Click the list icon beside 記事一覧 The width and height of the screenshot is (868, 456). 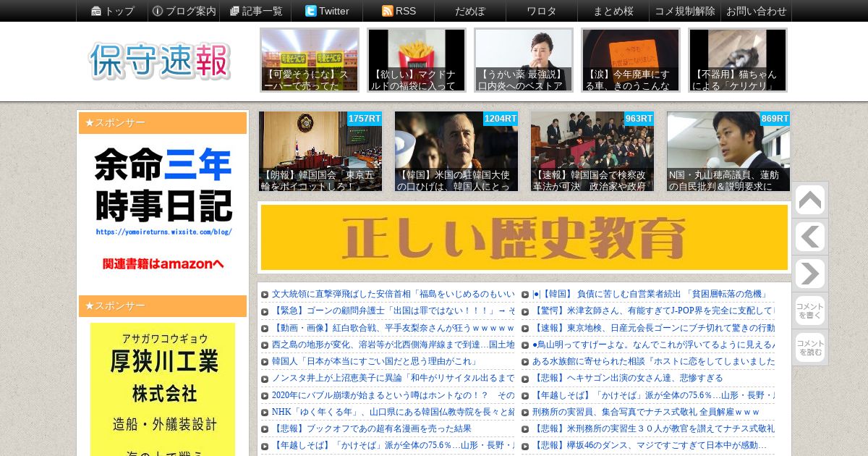234,11
